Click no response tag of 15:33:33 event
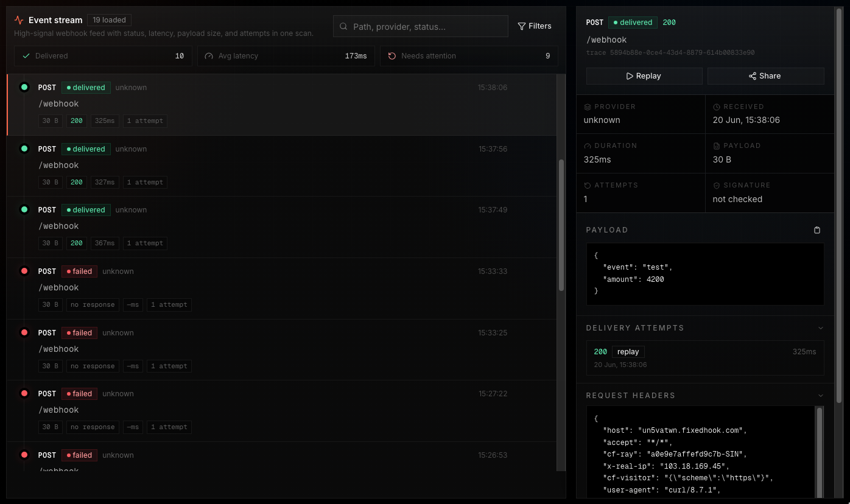Image resolution: width=850 pixels, height=504 pixels. pos(93,304)
